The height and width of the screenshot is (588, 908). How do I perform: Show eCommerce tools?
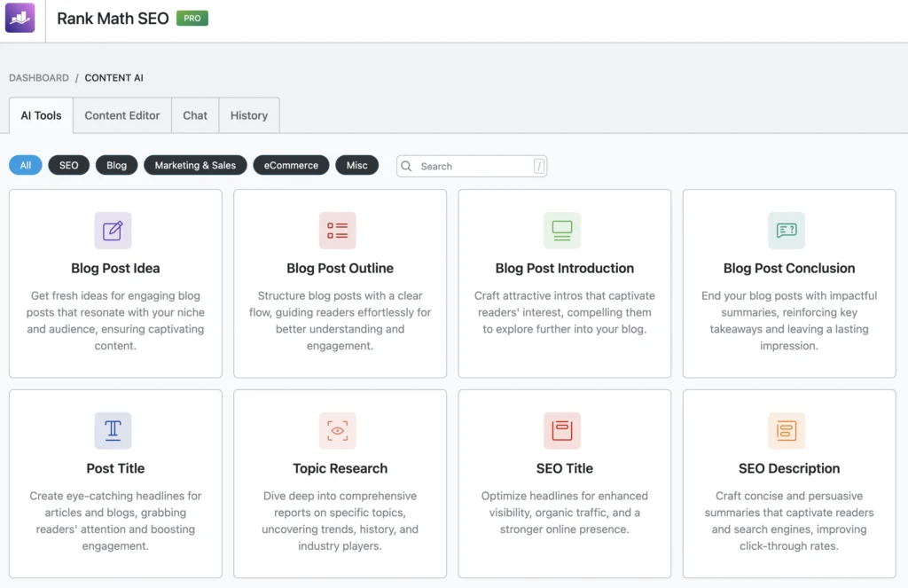click(291, 165)
